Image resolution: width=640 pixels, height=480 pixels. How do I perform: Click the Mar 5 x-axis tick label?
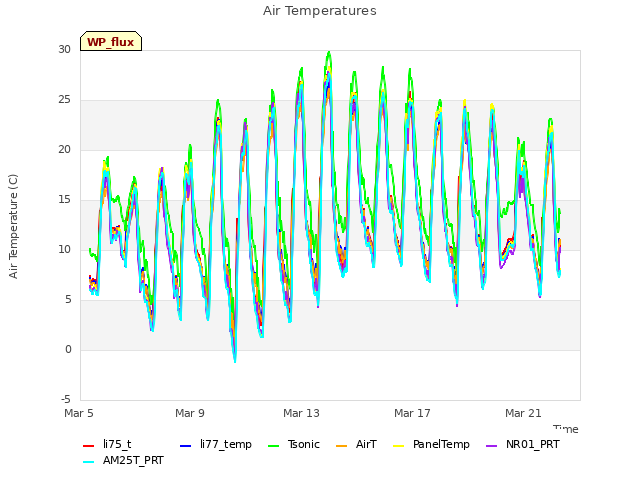[79, 413]
